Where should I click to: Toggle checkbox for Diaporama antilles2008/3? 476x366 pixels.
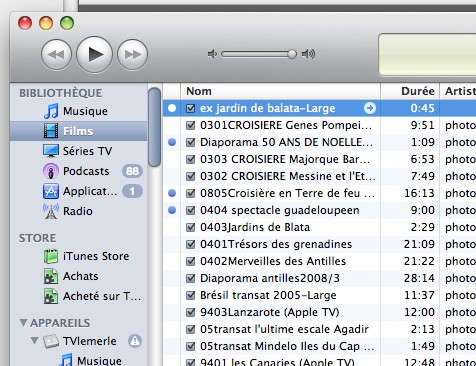pos(190,278)
